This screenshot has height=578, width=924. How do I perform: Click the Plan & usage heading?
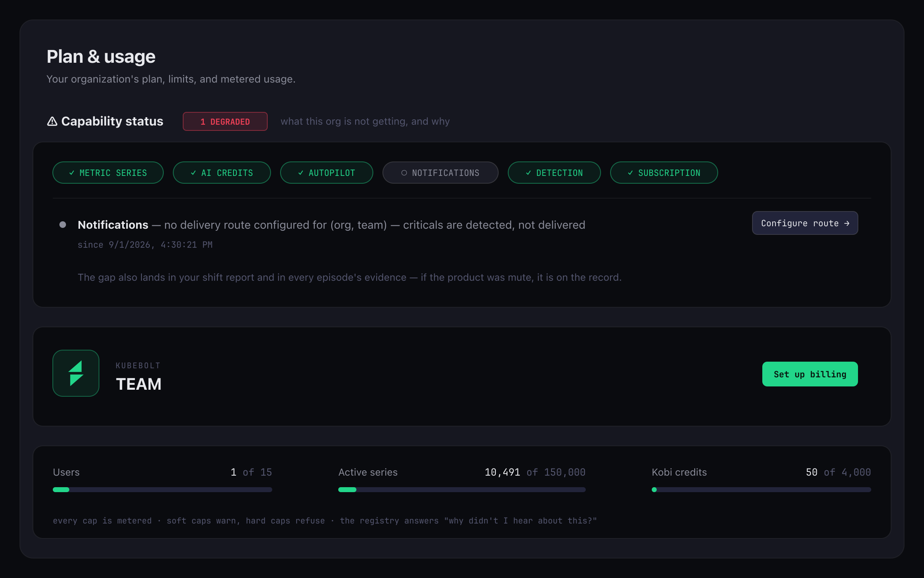click(x=101, y=57)
